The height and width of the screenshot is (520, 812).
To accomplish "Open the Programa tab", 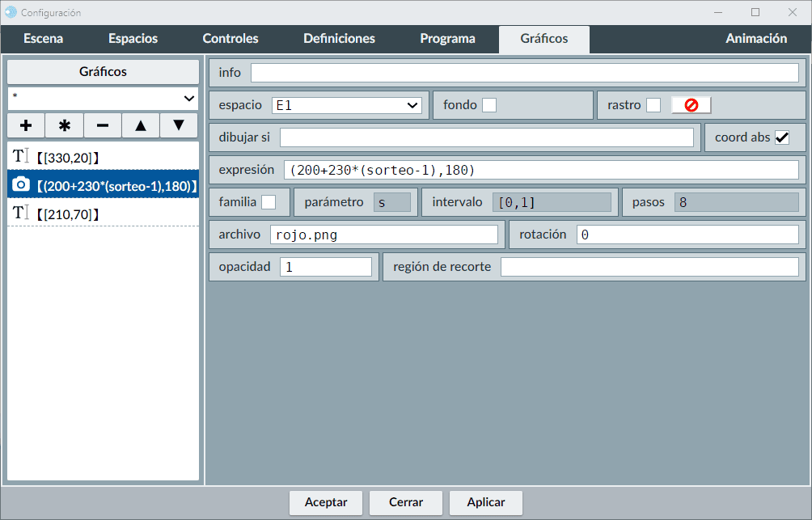I will point(447,39).
